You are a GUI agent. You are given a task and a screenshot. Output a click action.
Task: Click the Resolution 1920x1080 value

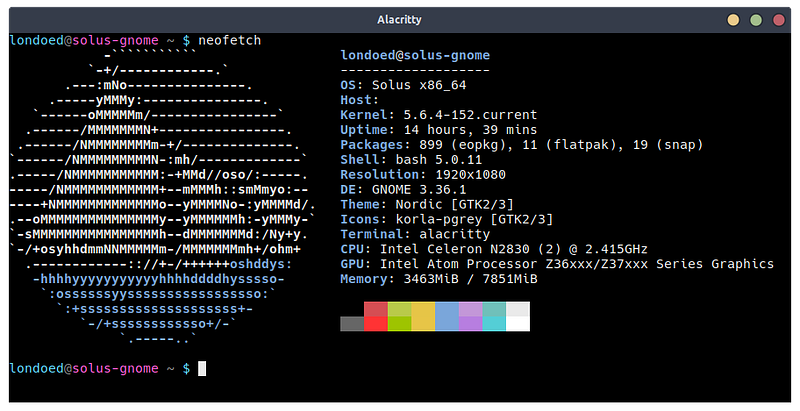pos(470,174)
